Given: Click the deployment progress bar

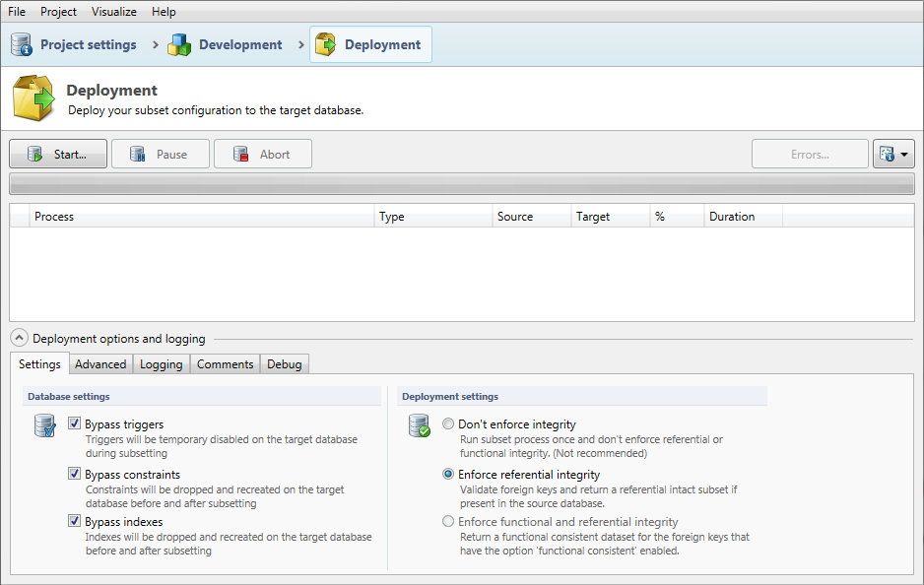Looking at the screenshot, I should 461,184.
